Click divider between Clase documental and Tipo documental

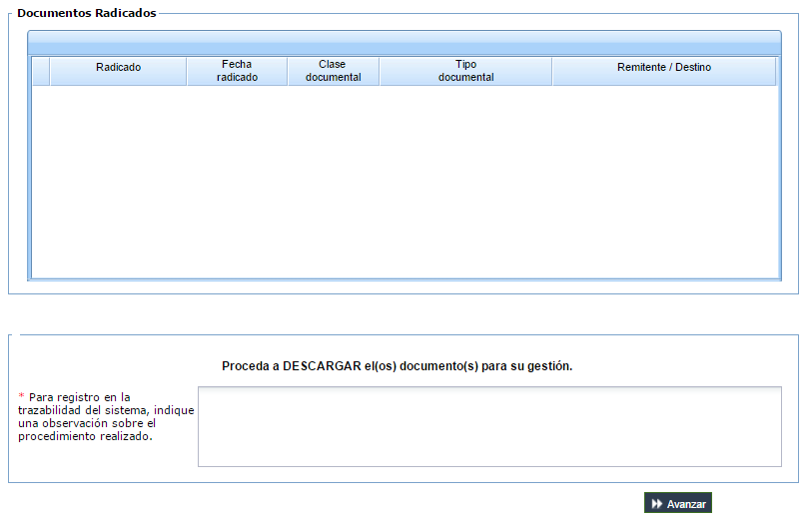point(380,71)
